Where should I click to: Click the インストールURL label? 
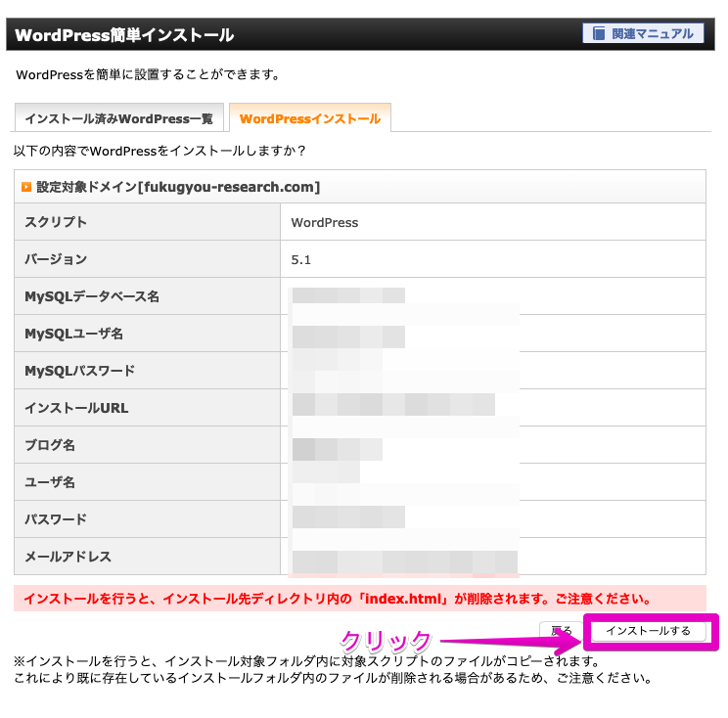(x=76, y=408)
